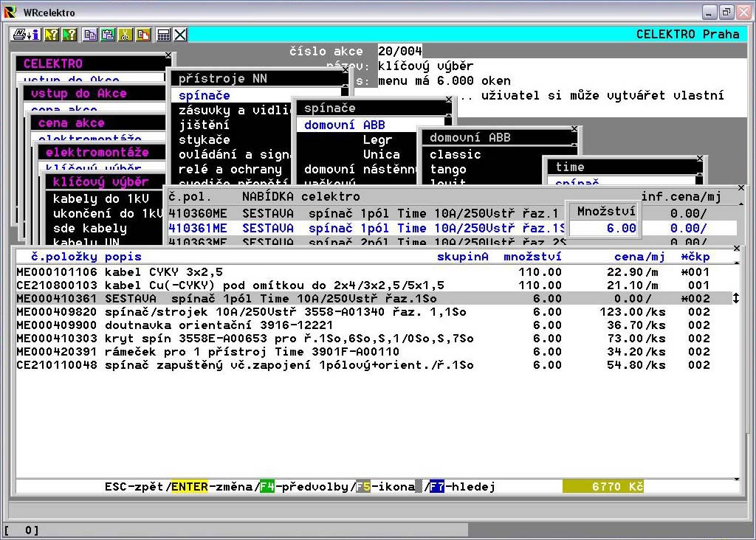
Task: Click the printer and info toolbar icon
Action: coord(25,35)
